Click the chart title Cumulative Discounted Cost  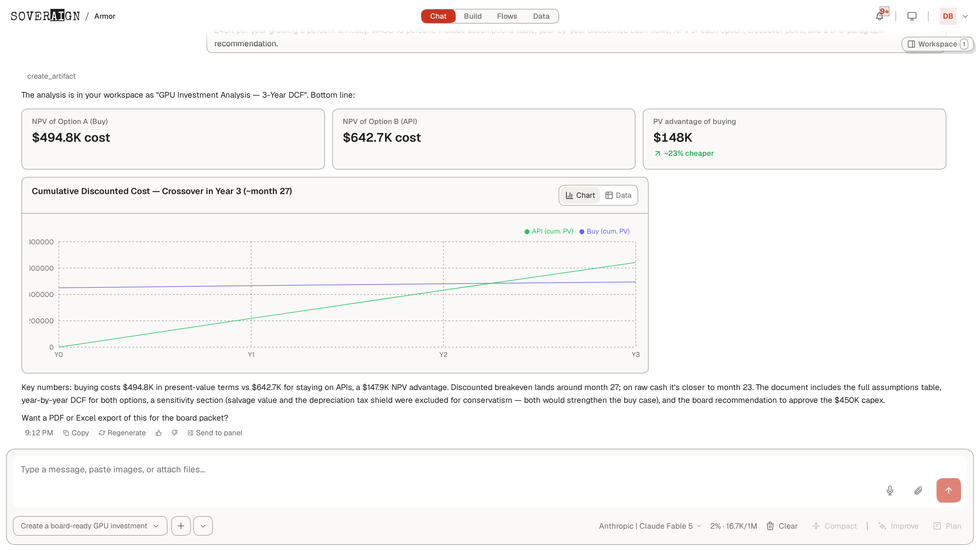coord(162,191)
